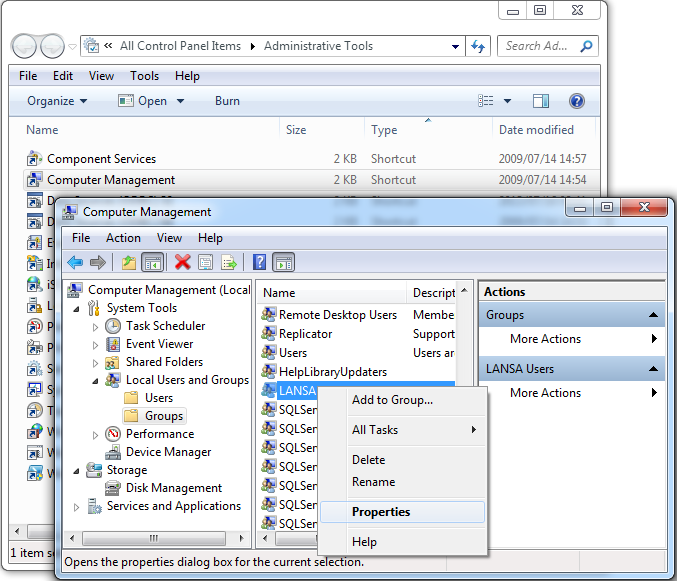
Task: Click the Forward arrow in Computer Management toolbar
Action: pyautogui.click(x=98, y=262)
